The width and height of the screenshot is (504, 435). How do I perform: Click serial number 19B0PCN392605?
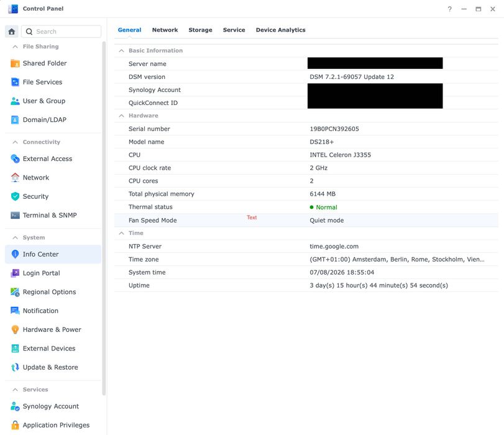point(334,129)
